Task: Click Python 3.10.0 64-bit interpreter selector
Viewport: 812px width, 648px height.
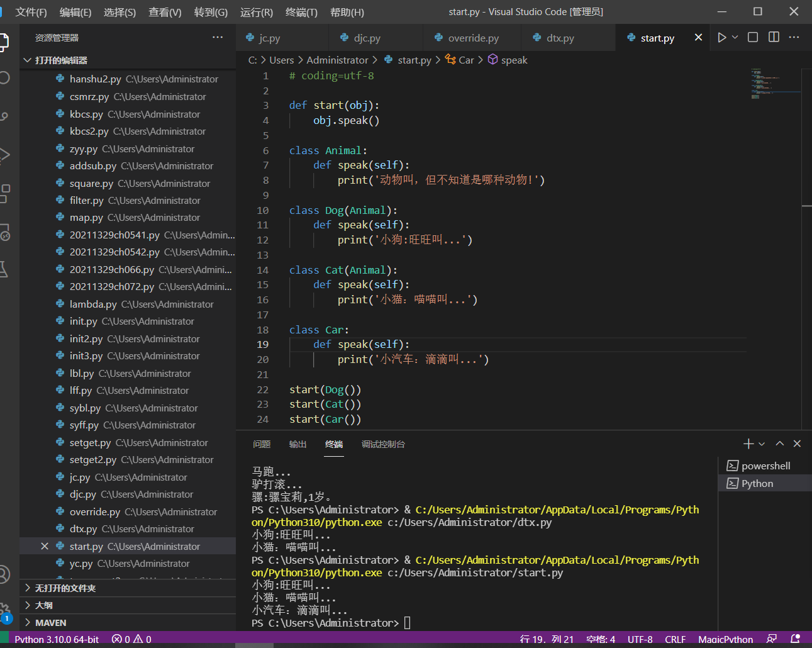Action: [x=57, y=639]
